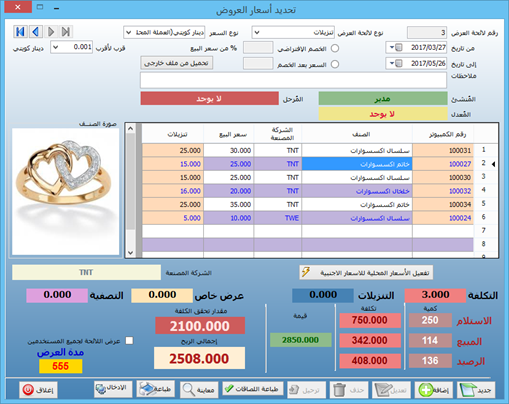Image resolution: width=509 pixels, height=404 pixels.
Task: Go to previous record arrow
Action: click(x=35, y=32)
